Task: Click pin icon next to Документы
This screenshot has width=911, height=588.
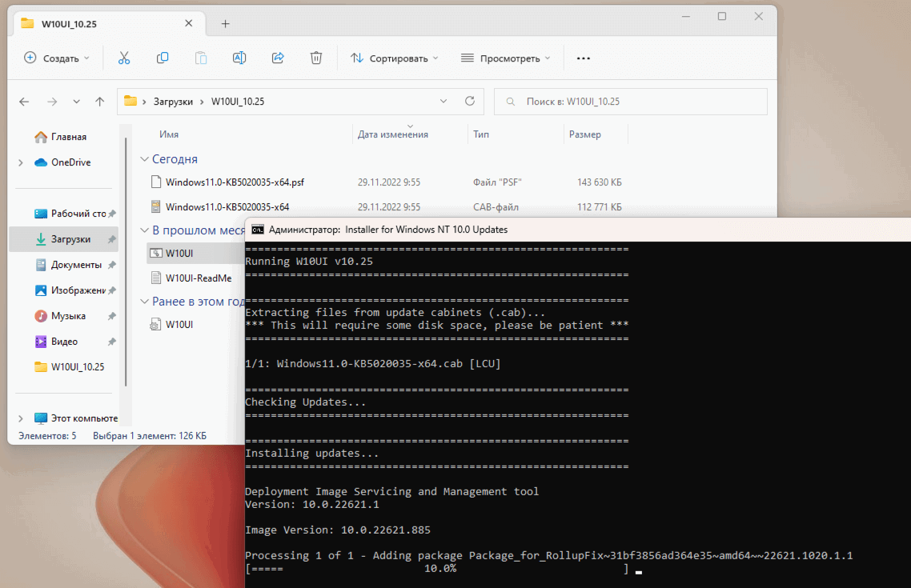Action: [x=112, y=265]
